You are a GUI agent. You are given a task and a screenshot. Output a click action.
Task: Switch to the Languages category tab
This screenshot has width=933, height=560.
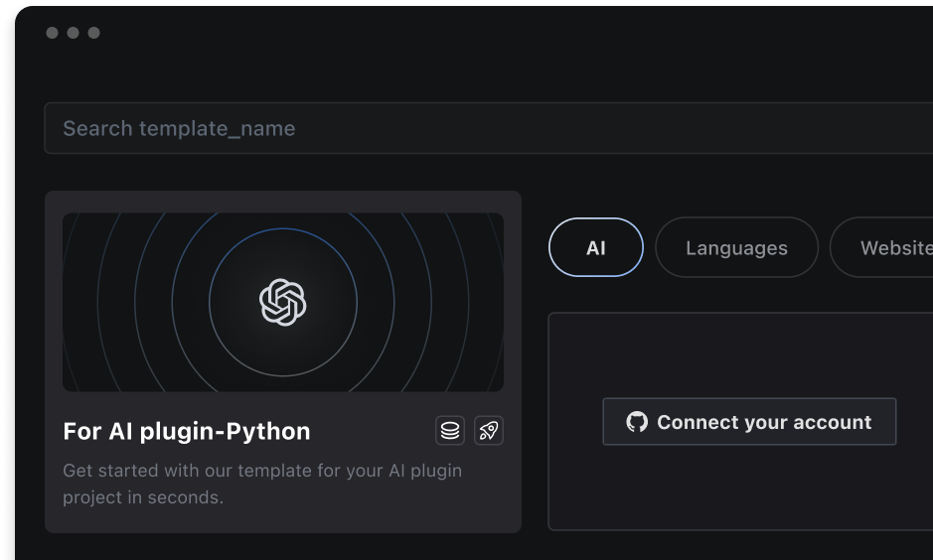point(736,247)
